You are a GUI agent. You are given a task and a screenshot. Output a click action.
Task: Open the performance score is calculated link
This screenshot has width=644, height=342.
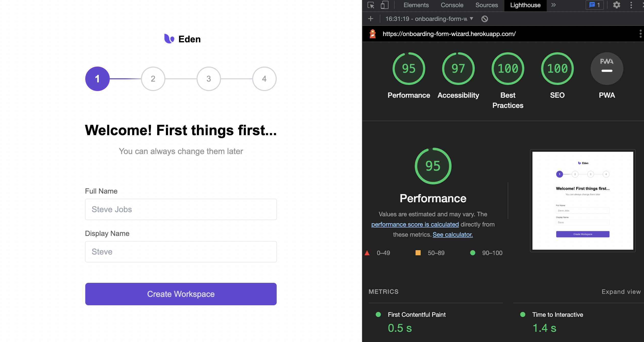tap(415, 224)
